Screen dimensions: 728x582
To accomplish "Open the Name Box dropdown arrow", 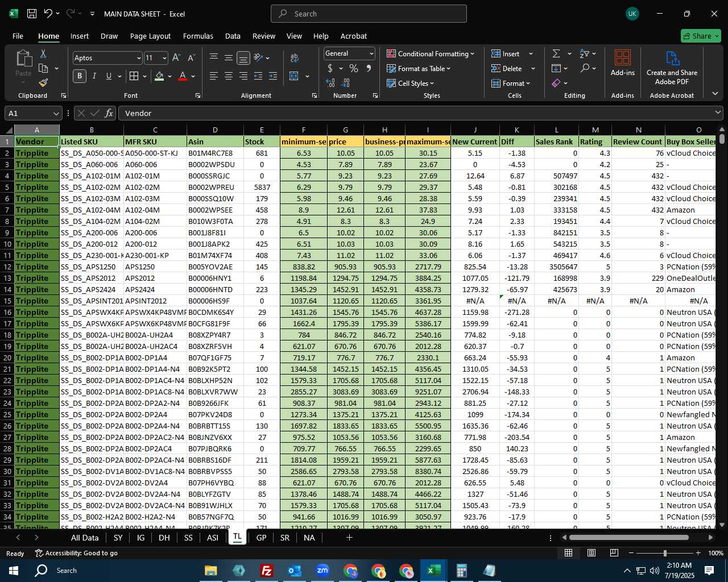I will pos(56,113).
